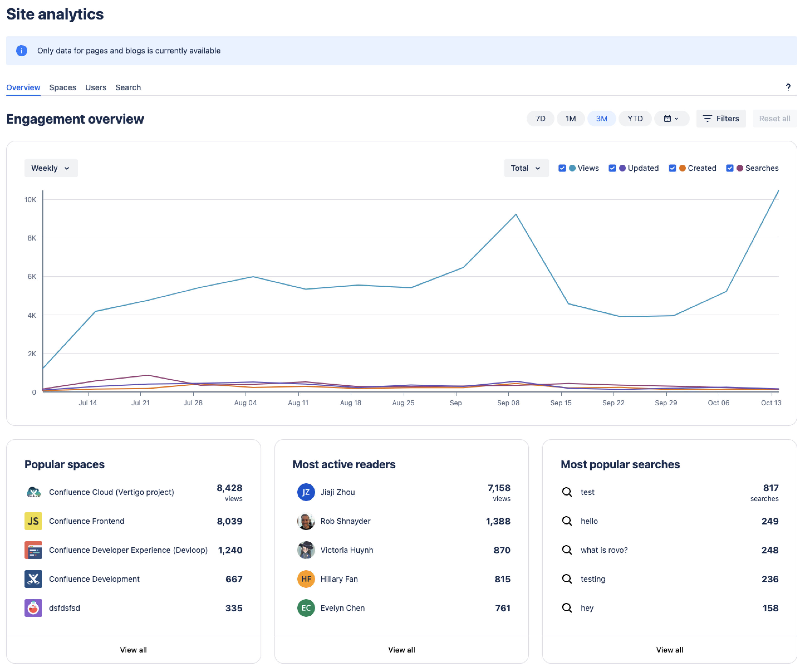Open the Weekly frequency dropdown
The height and width of the screenshot is (672, 805).
tap(50, 168)
